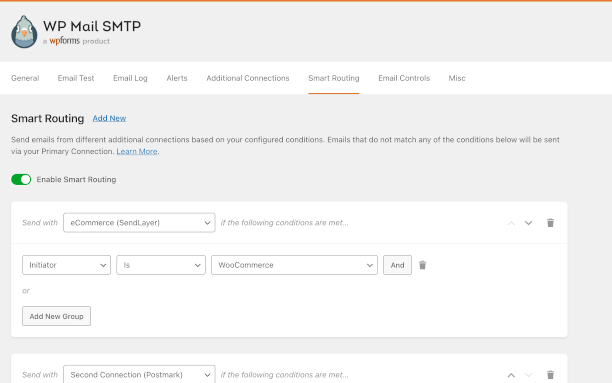The image size is (612, 383).
Task: Click the And condition button
Action: 397,265
